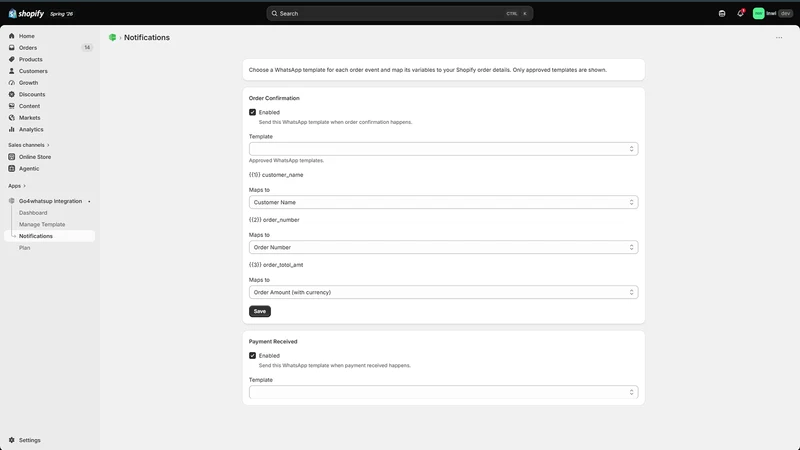The image size is (800, 450).
Task: Open the Plan link
Action: [24, 248]
